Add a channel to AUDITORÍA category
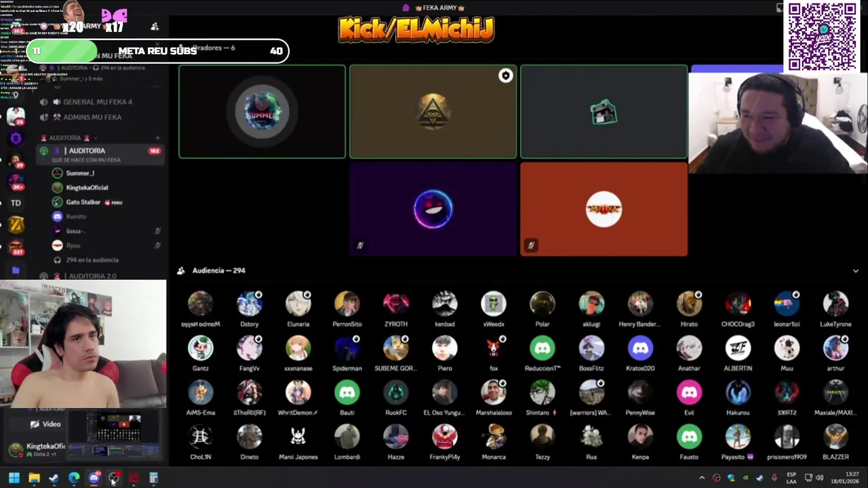This screenshot has height=488, width=868. [x=157, y=138]
